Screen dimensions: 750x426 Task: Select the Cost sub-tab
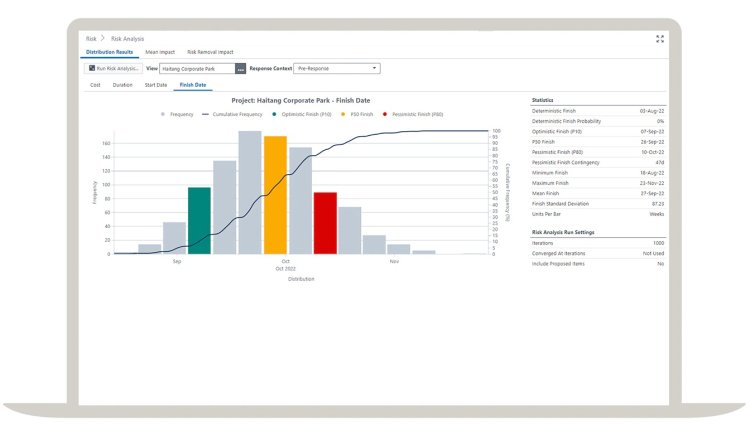pos(95,85)
